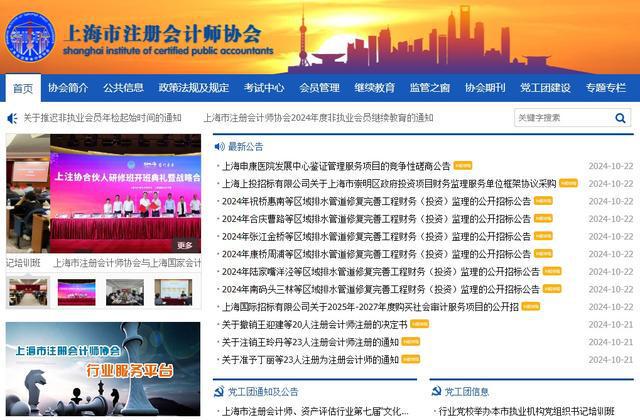Image resolution: width=640 pixels, height=420 pixels.
Task: Open 2024年南码头三林等区域排水管道 announcement
Action: pos(380,289)
